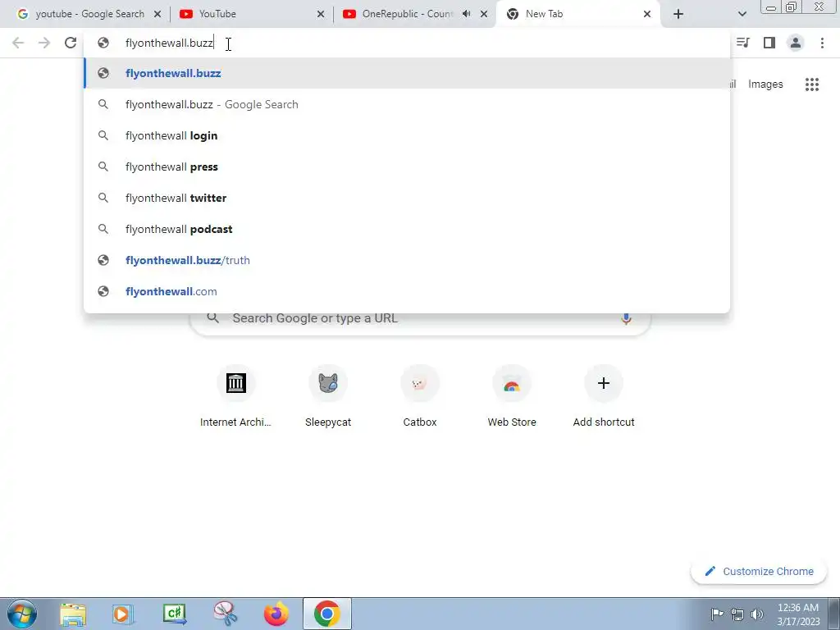Image resolution: width=840 pixels, height=630 pixels.
Task: Open Snipping Tool from taskbar
Action: 226,614
